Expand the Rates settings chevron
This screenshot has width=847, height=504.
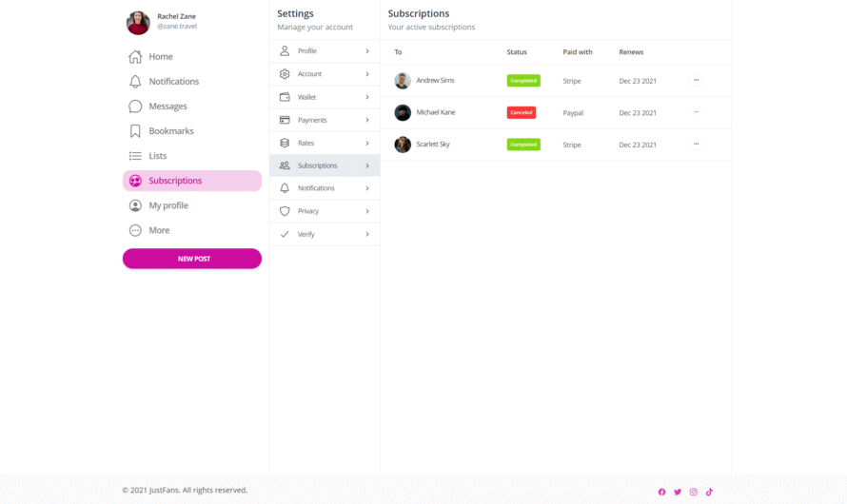[x=367, y=143]
